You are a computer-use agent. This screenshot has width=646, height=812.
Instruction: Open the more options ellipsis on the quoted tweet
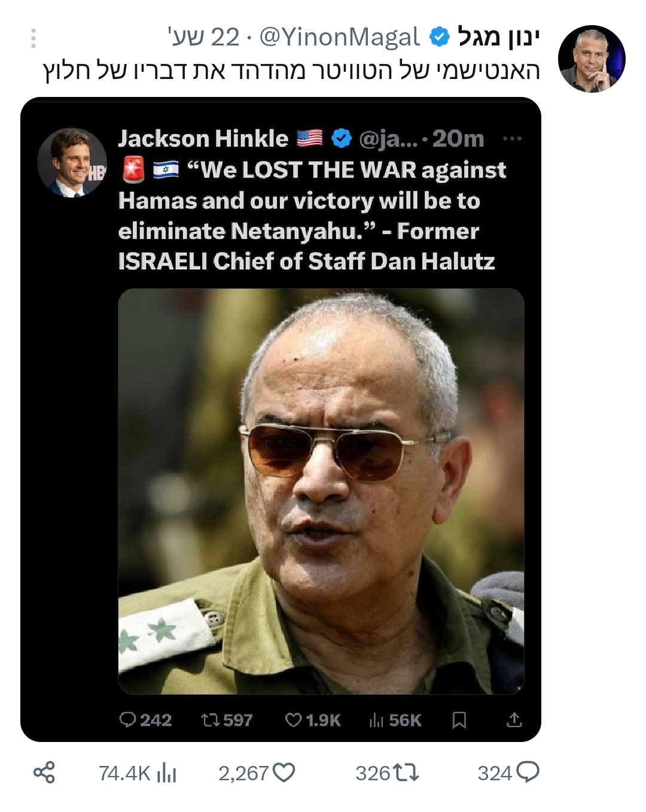[513, 139]
